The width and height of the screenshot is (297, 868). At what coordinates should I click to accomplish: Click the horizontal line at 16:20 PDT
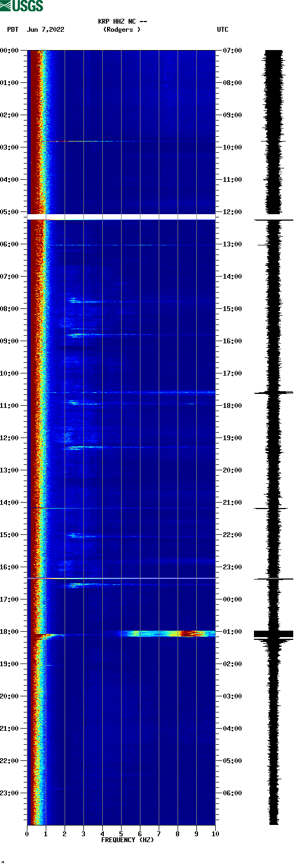(121, 578)
